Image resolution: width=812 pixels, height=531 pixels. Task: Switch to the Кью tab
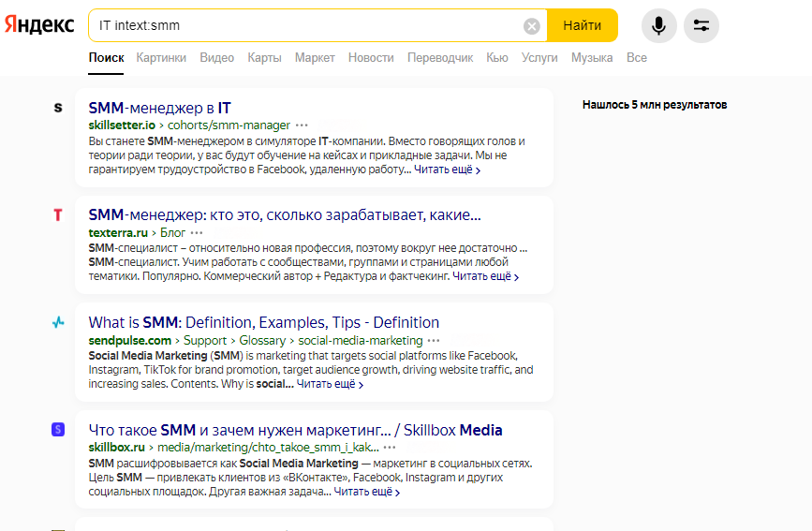click(497, 57)
